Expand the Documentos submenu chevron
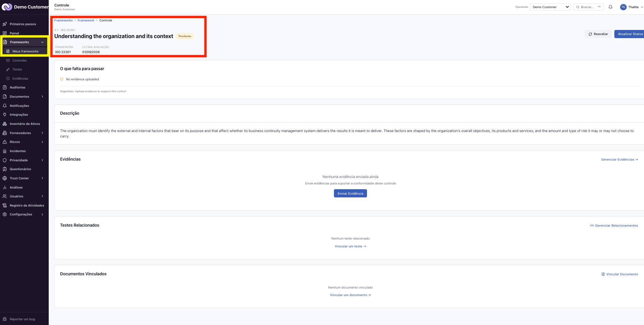Image resolution: width=644 pixels, height=325 pixels. [42, 97]
